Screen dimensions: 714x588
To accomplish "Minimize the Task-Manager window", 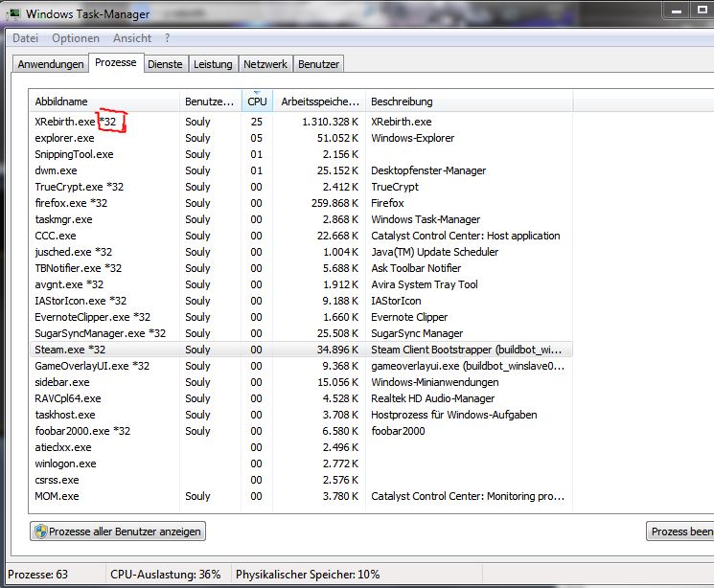I will coord(677,10).
